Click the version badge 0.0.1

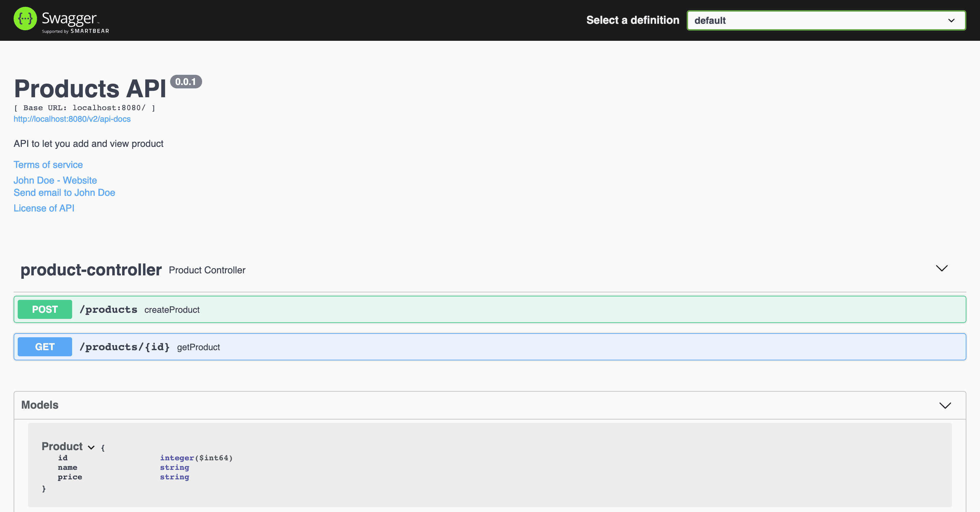186,81
